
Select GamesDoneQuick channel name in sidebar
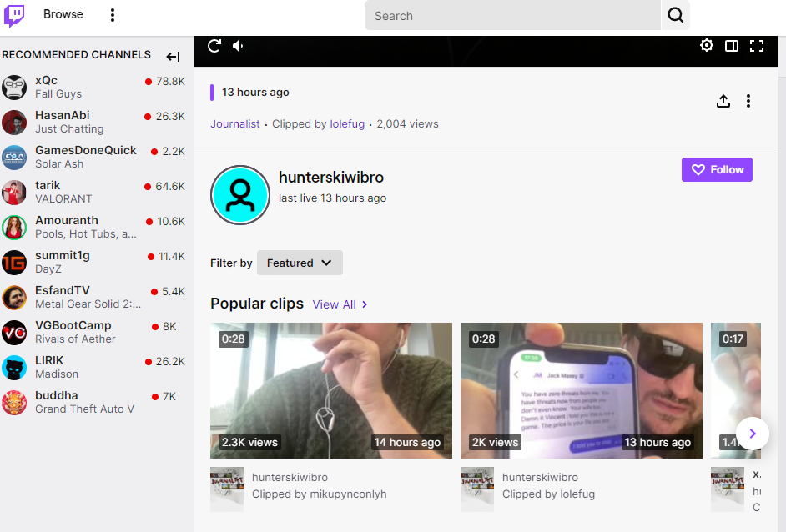(x=86, y=150)
